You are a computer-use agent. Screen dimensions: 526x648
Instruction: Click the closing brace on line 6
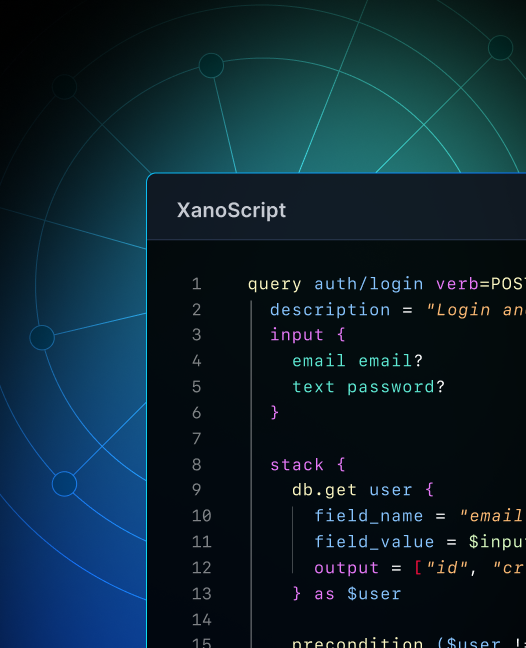click(x=275, y=412)
